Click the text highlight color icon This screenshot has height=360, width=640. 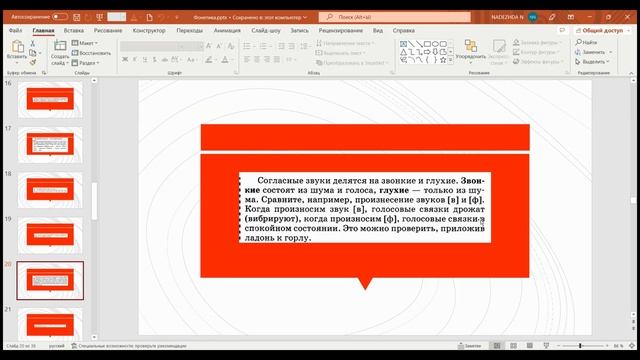209,60
